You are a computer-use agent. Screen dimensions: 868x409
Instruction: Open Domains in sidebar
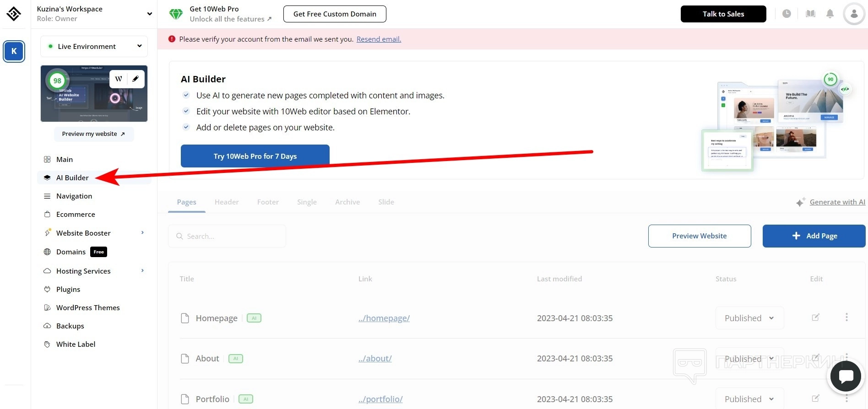click(x=71, y=252)
